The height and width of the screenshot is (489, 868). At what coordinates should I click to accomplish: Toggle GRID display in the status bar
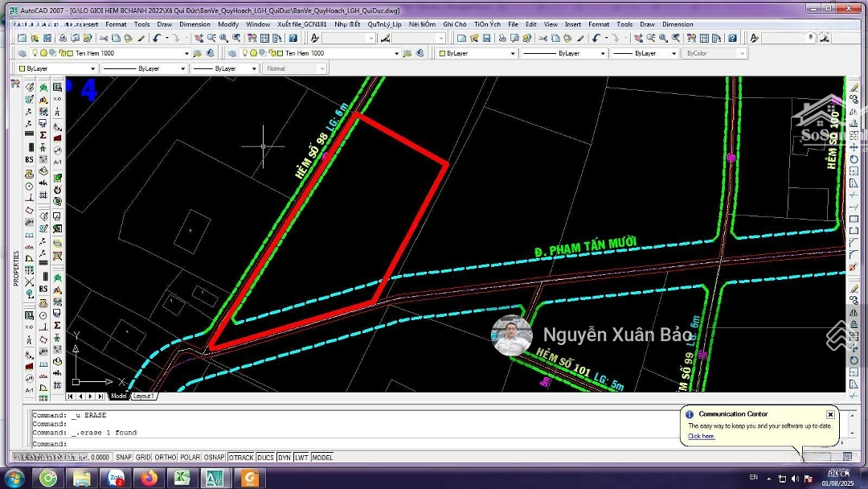point(143,457)
